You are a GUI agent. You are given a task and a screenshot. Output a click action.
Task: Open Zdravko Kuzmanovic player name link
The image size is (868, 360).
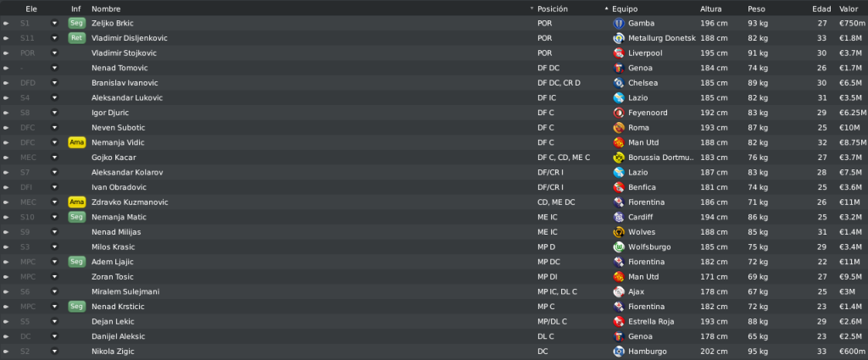pyautogui.click(x=130, y=202)
